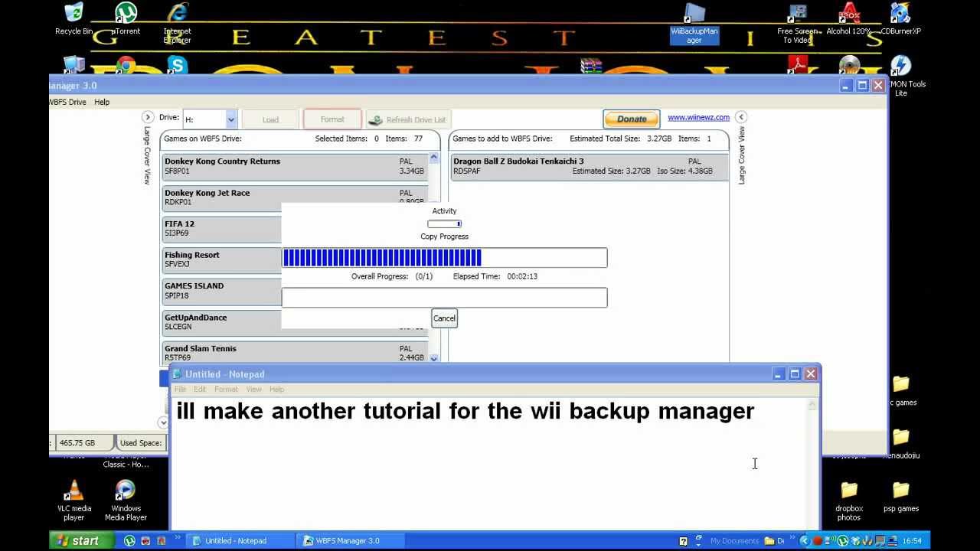Screen dimensions: 980x551
Task: Launch uTorrent from the desktop
Action: tap(126, 18)
